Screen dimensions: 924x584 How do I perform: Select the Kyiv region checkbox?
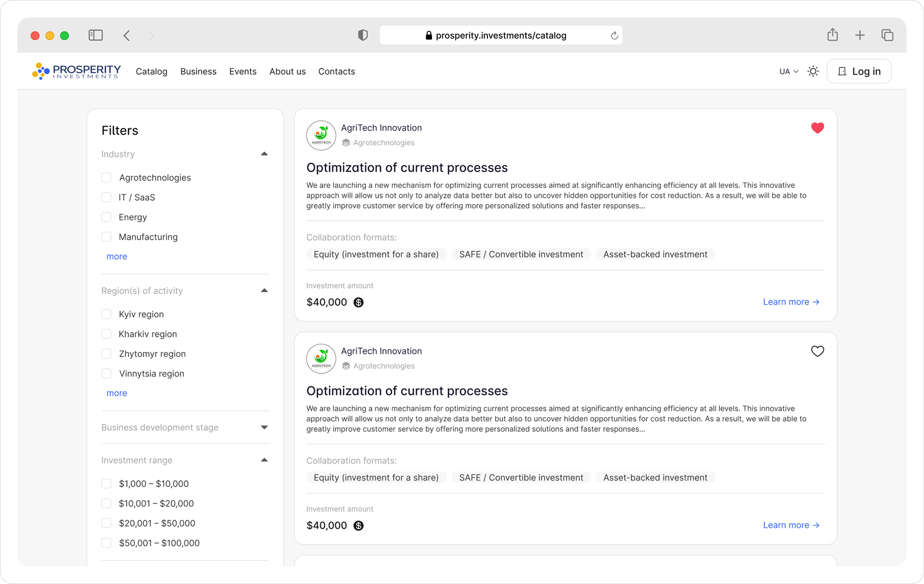[x=106, y=314]
